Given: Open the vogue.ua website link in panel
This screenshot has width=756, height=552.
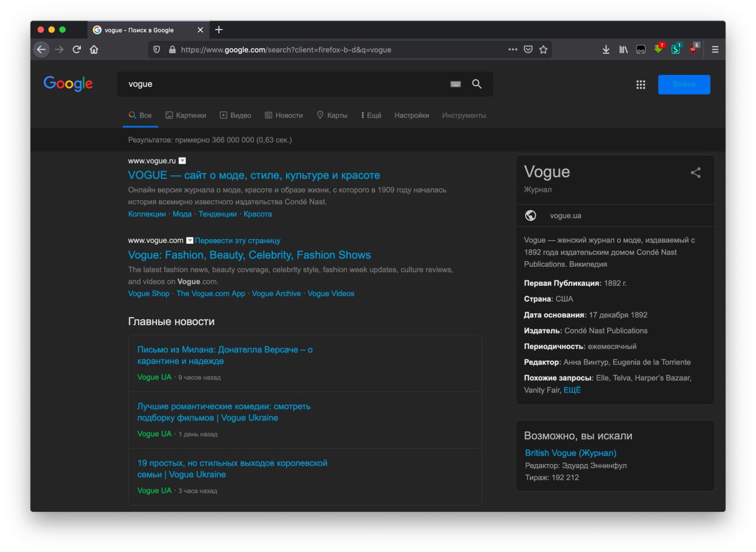Looking at the screenshot, I should coord(565,215).
